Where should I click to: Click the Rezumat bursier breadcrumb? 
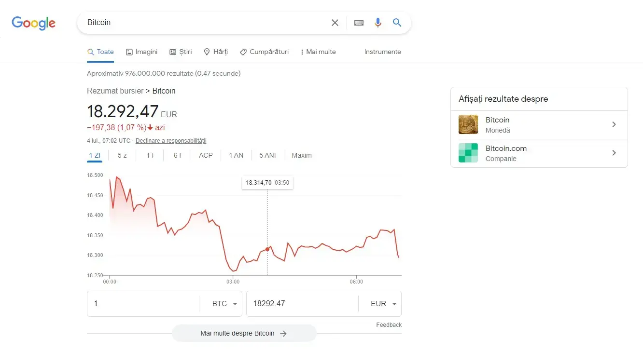coord(115,91)
